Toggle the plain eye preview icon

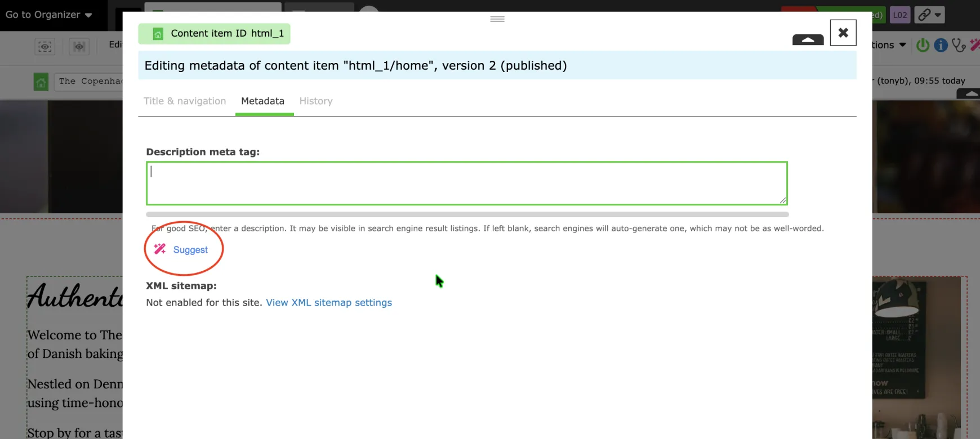tap(79, 46)
